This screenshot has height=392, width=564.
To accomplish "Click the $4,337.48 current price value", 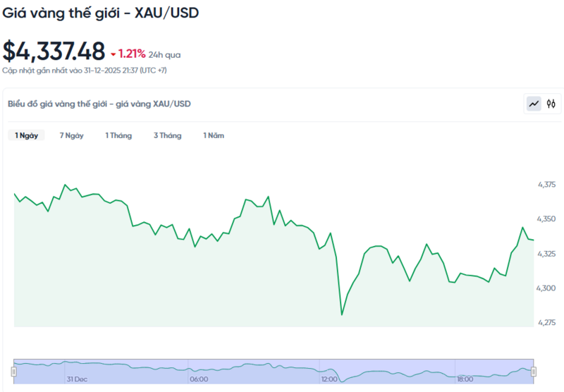I will point(54,51).
